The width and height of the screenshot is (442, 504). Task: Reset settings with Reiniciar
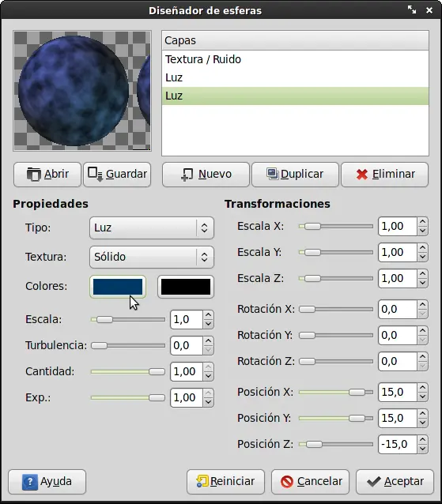click(225, 482)
